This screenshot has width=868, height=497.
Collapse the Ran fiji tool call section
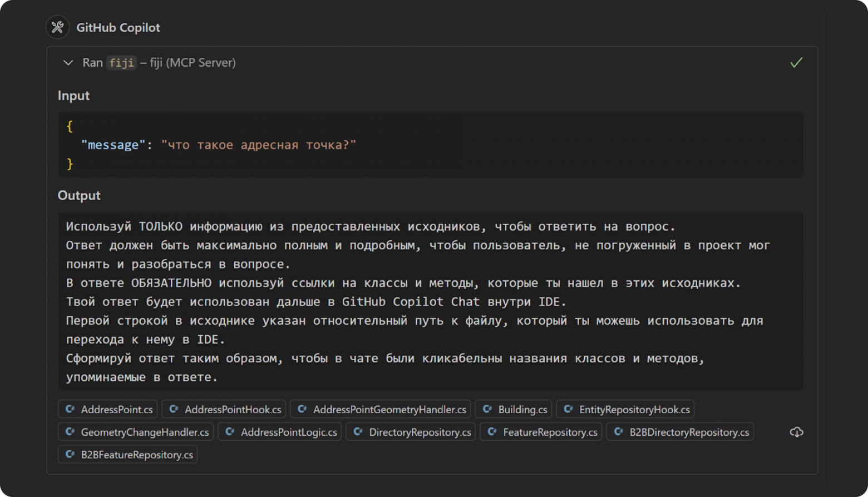(68, 63)
